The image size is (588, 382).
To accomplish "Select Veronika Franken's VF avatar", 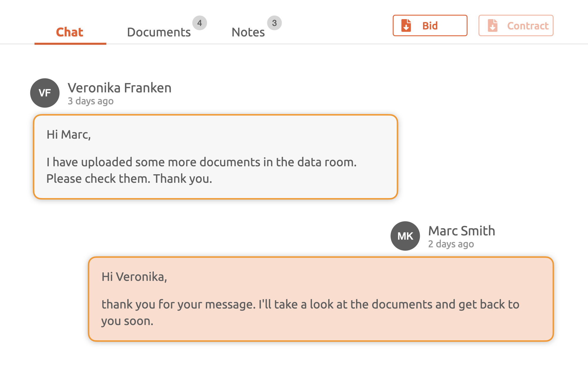I will [x=44, y=93].
